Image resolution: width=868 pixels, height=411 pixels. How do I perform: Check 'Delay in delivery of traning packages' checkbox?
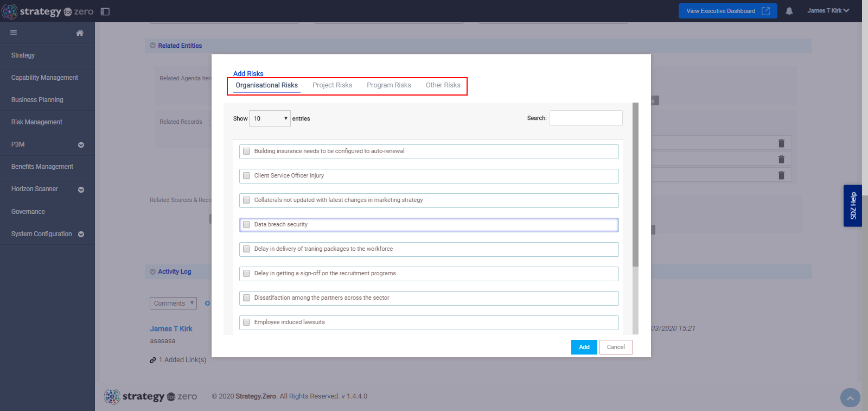pos(247,249)
